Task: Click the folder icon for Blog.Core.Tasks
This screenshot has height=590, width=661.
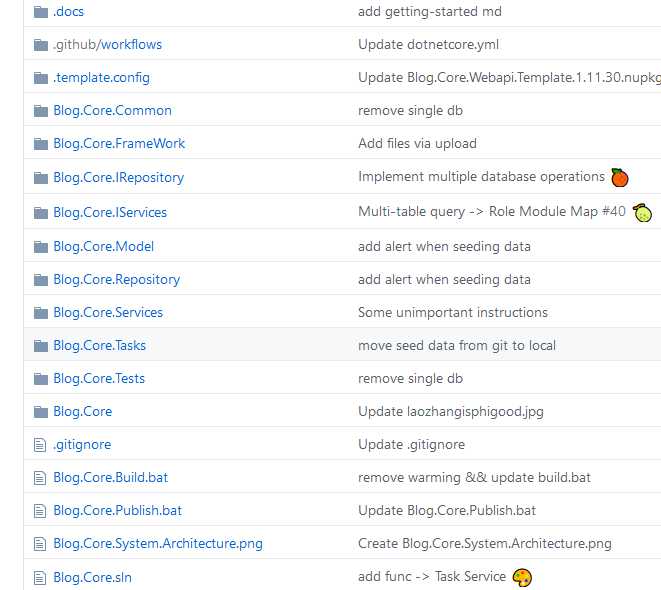Action: point(41,346)
